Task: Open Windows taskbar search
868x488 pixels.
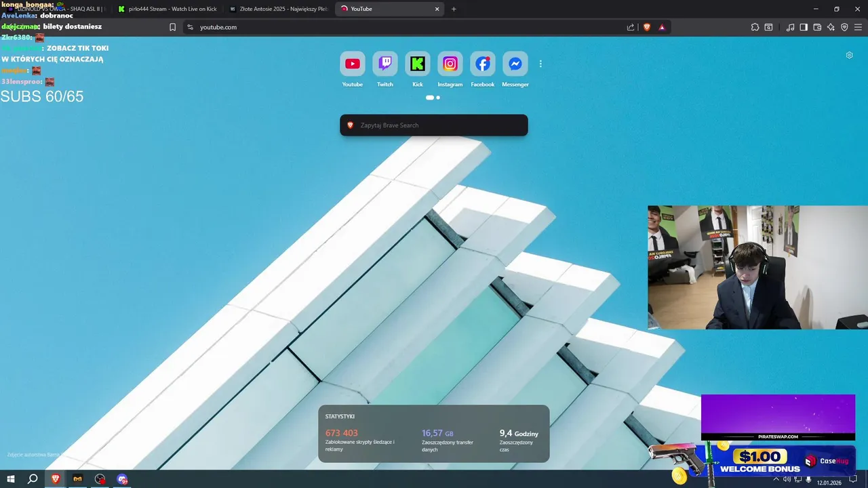Action: [x=33, y=479]
